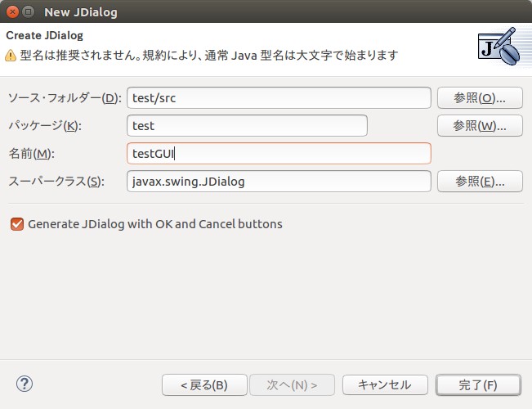Click the パッケージ field containing test
The width and height of the screenshot is (532, 409).
247,126
